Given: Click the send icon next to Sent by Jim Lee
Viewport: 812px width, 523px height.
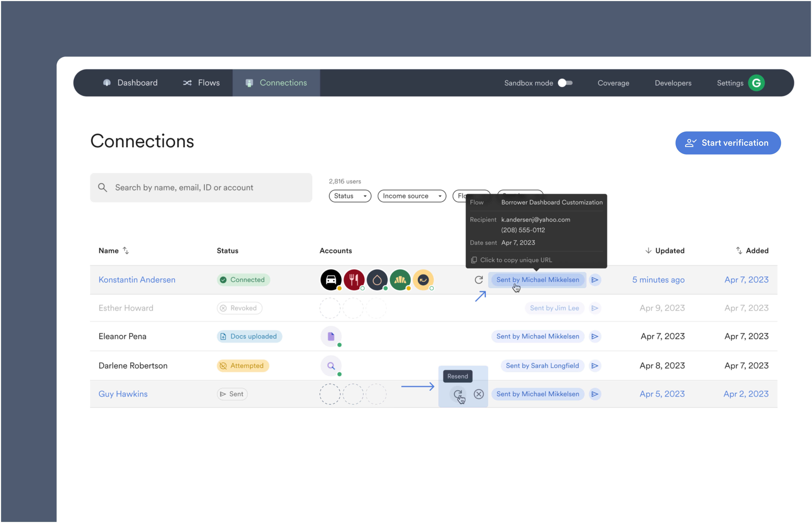Looking at the screenshot, I should 595,308.
